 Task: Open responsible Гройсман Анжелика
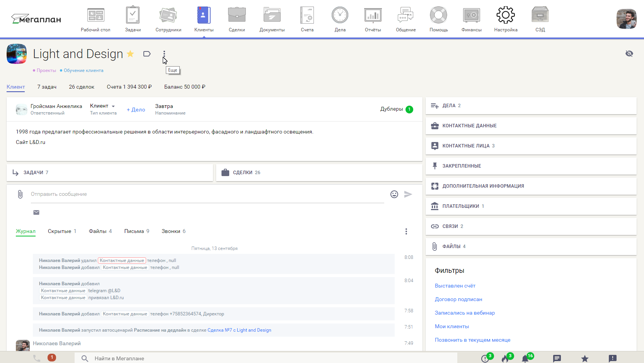coord(56,106)
